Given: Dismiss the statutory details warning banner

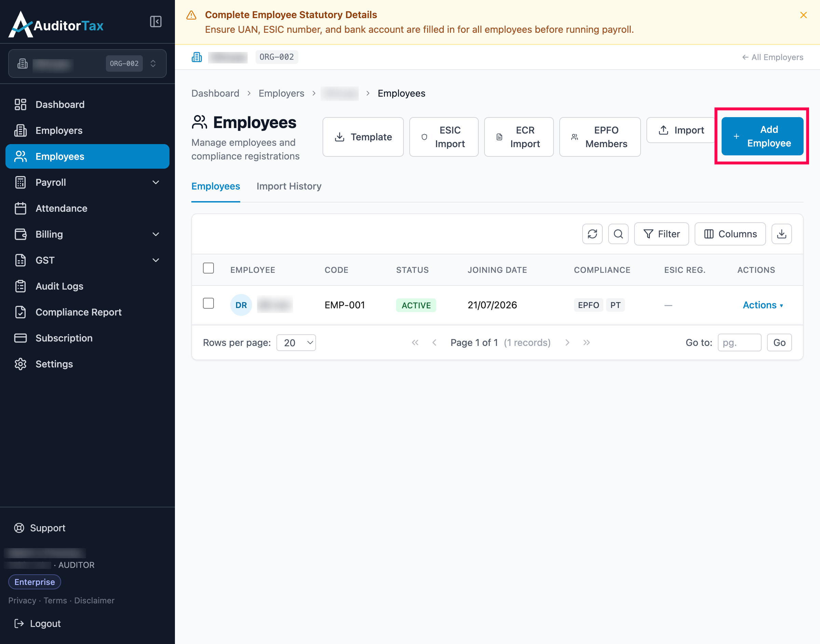Looking at the screenshot, I should click(x=803, y=15).
